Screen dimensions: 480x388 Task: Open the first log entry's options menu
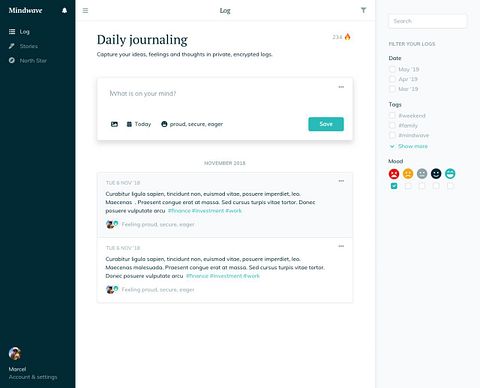pos(341,181)
